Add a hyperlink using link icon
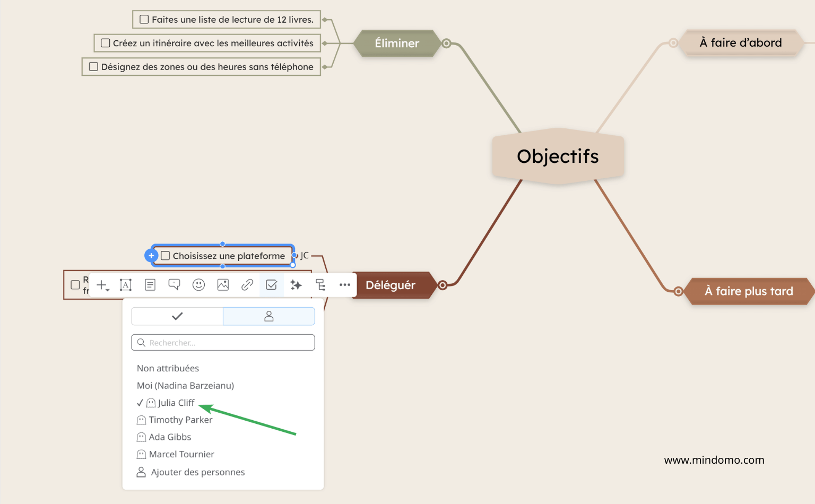The height and width of the screenshot is (504, 815). tap(247, 285)
